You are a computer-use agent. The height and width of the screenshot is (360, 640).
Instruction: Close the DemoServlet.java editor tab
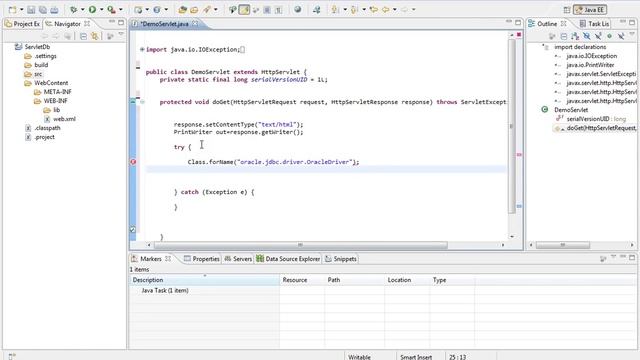point(195,24)
